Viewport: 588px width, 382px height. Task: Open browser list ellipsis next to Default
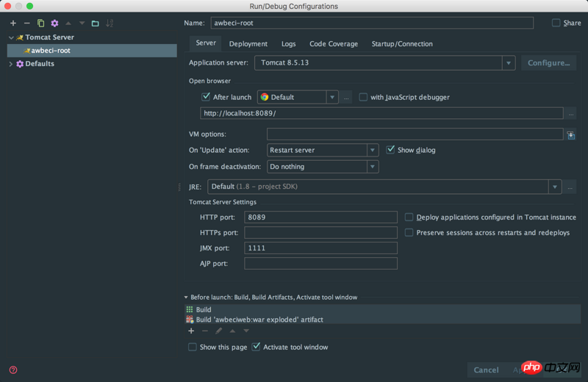346,98
